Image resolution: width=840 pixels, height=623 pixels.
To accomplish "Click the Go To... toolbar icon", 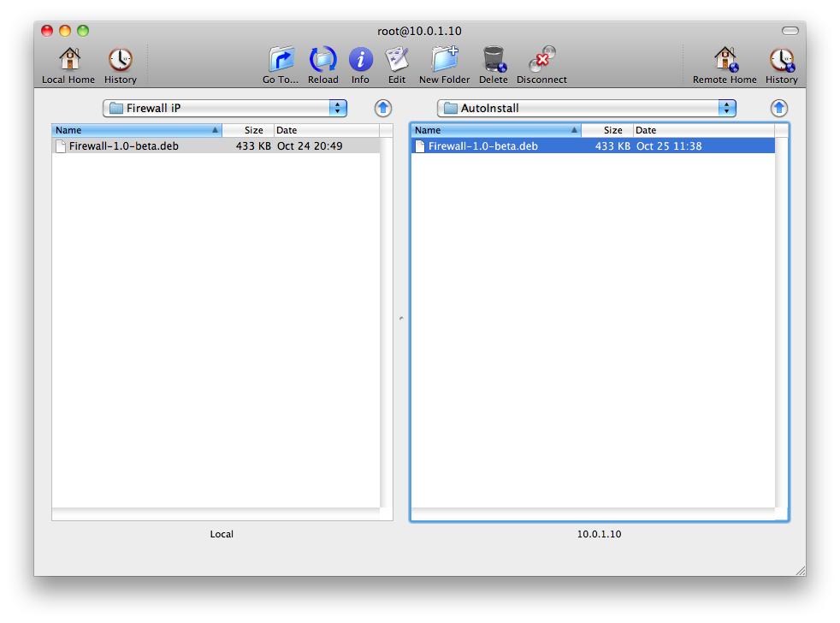I will [x=281, y=60].
